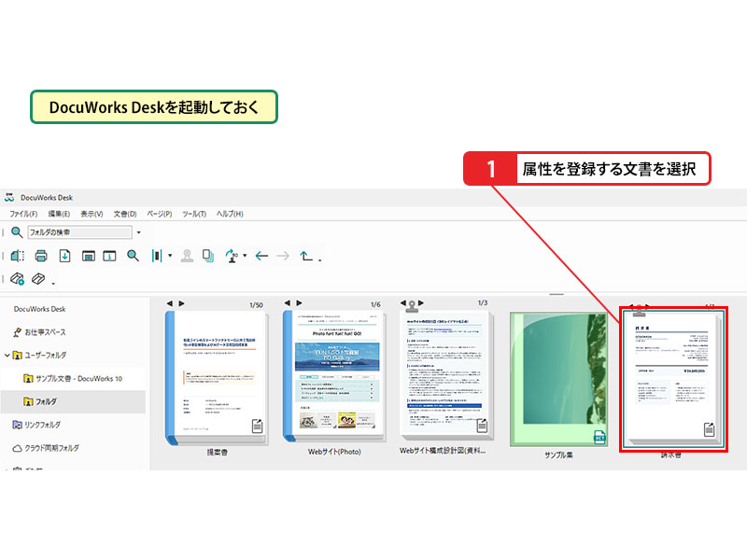Click next page arrow above Webサイト(Photo)
Viewport: 747px width, 560px height.
click(x=299, y=302)
